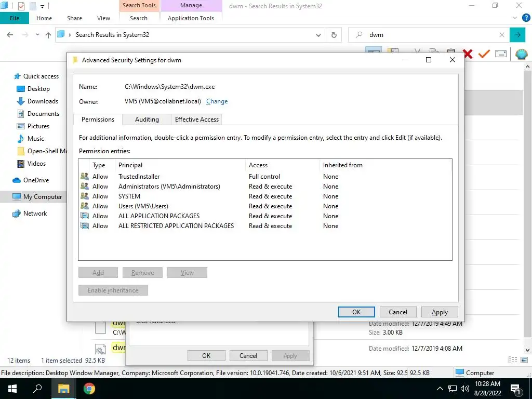Viewport: 532px width, 399px height.
Task: Select the Users (VM5\Users) permission entry
Action: click(x=264, y=206)
